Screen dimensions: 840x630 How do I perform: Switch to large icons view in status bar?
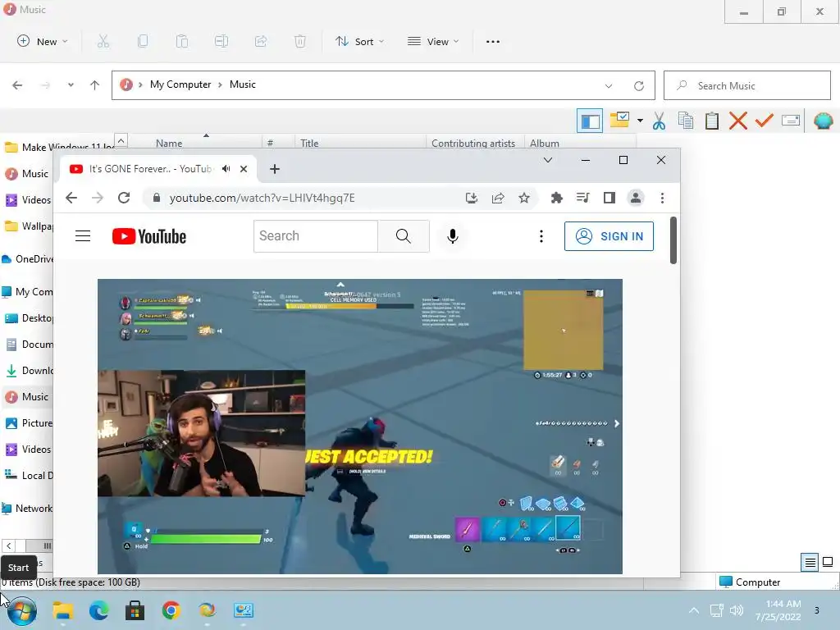pyautogui.click(x=828, y=562)
